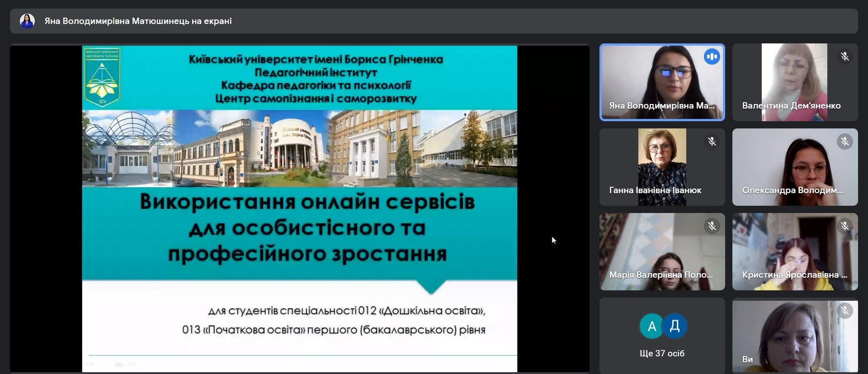Click muted mic icon on Валентина Дем'яненко tile
868x374 pixels.
[844, 57]
